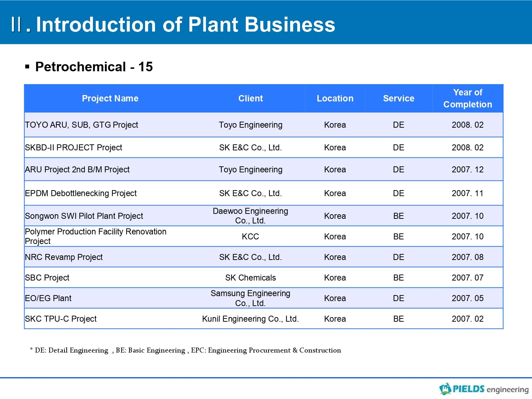Screen dimensions: 532x399
Task: Click Samsung Engineering Co., Ltd. client cell
Action: coord(250,298)
